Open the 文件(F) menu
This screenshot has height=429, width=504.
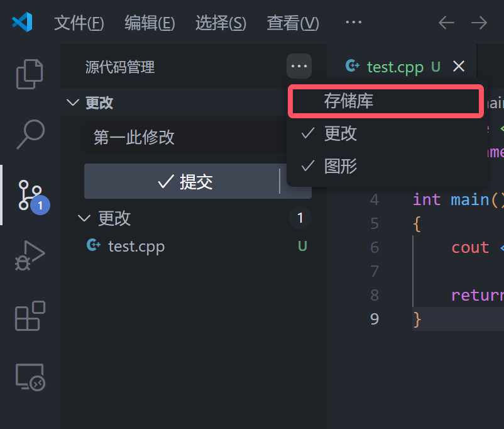pos(79,23)
